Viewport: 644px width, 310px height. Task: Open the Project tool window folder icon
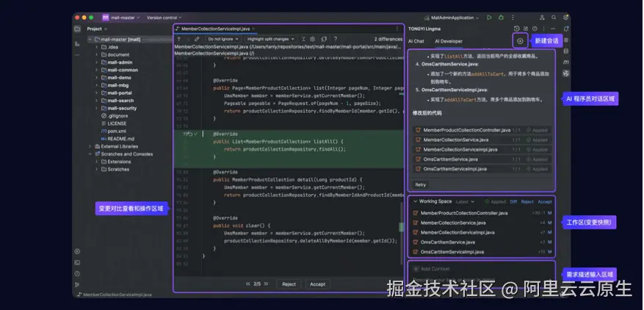tap(77, 29)
